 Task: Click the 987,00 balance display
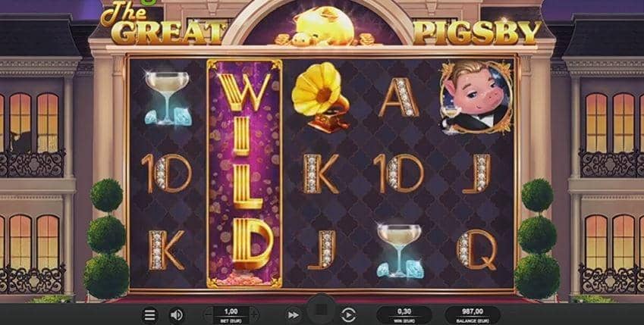pos(473,314)
